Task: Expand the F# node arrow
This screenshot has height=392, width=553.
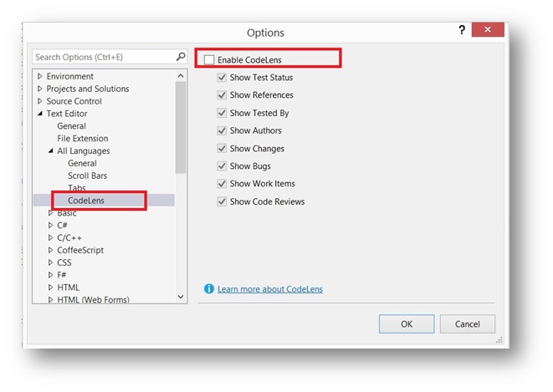Action: [x=50, y=275]
